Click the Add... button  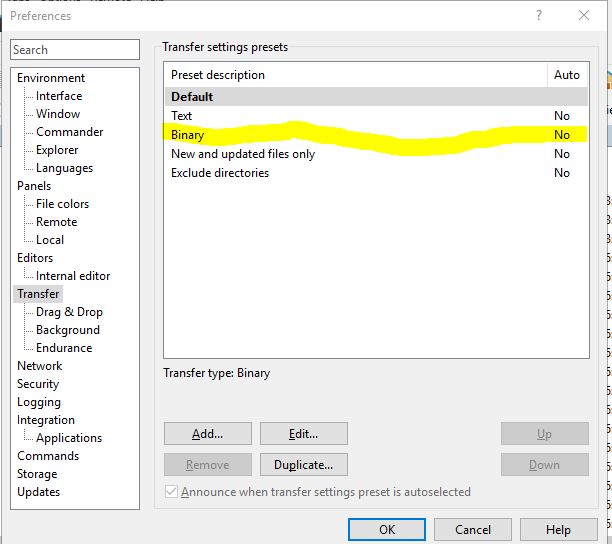[x=207, y=434]
